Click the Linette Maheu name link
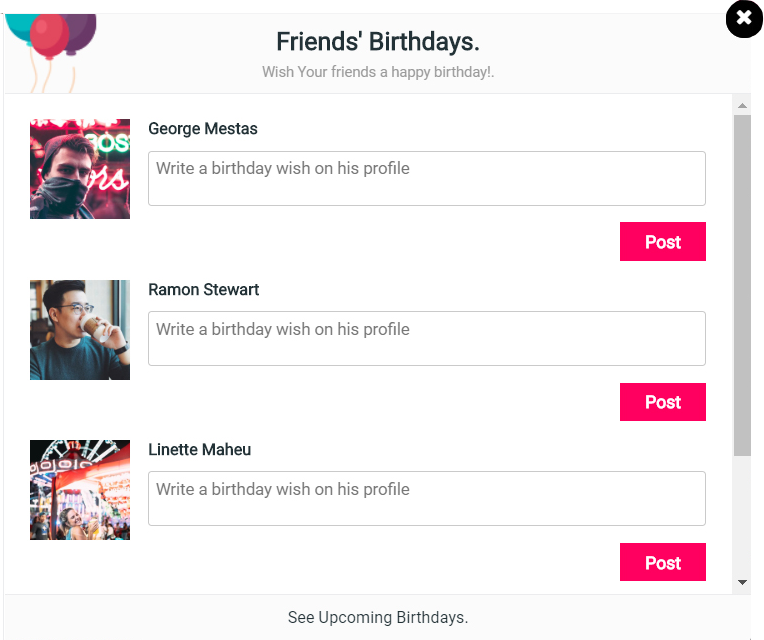764x640 pixels. [x=200, y=450]
